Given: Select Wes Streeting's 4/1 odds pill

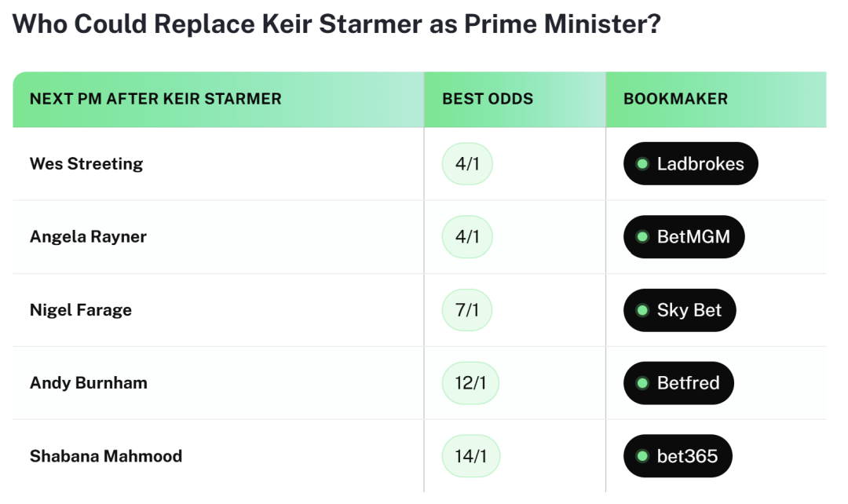Looking at the screenshot, I should tap(467, 164).
